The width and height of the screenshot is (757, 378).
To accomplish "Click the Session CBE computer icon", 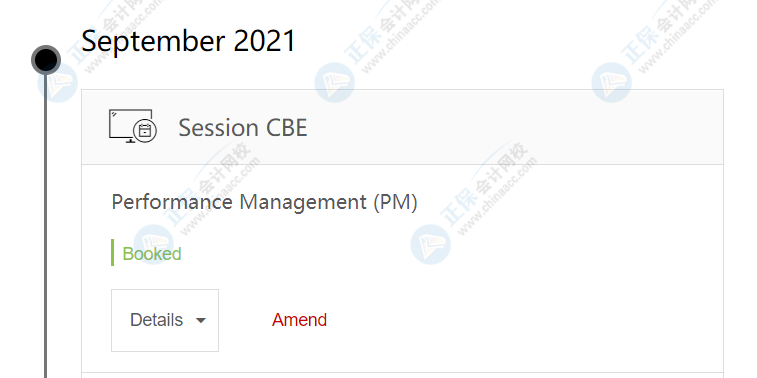I will pyautogui.click(x=132, y=126).
